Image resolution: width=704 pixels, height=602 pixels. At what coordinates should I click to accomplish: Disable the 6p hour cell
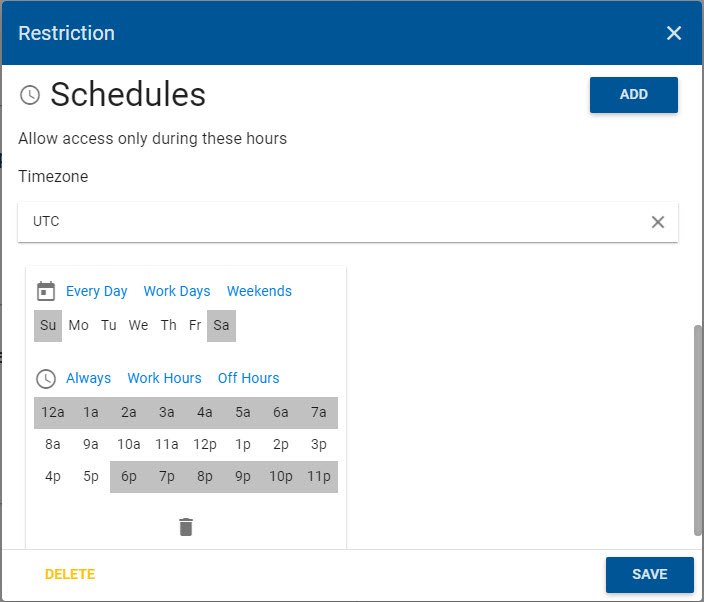tap(129, 476)
